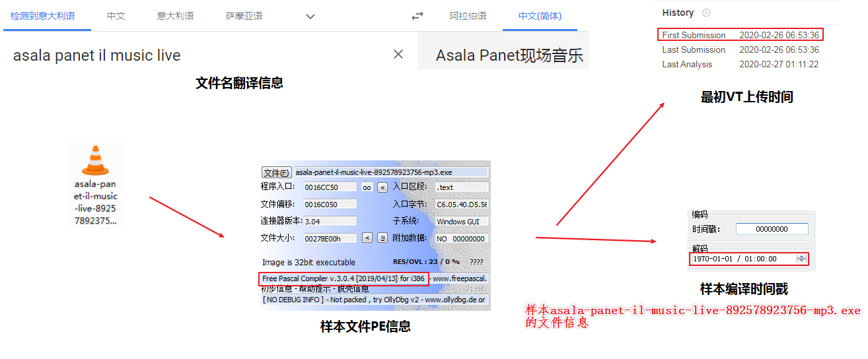Click the decoded date spinner arrows
Viewport: 868px width, 359px height.
(801, 259)
